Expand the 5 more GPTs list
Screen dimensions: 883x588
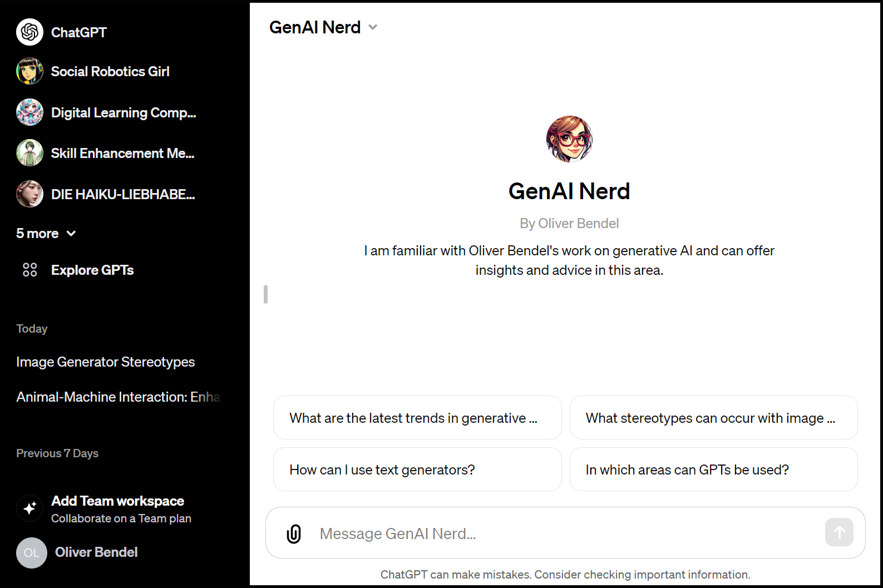[46, 234]
